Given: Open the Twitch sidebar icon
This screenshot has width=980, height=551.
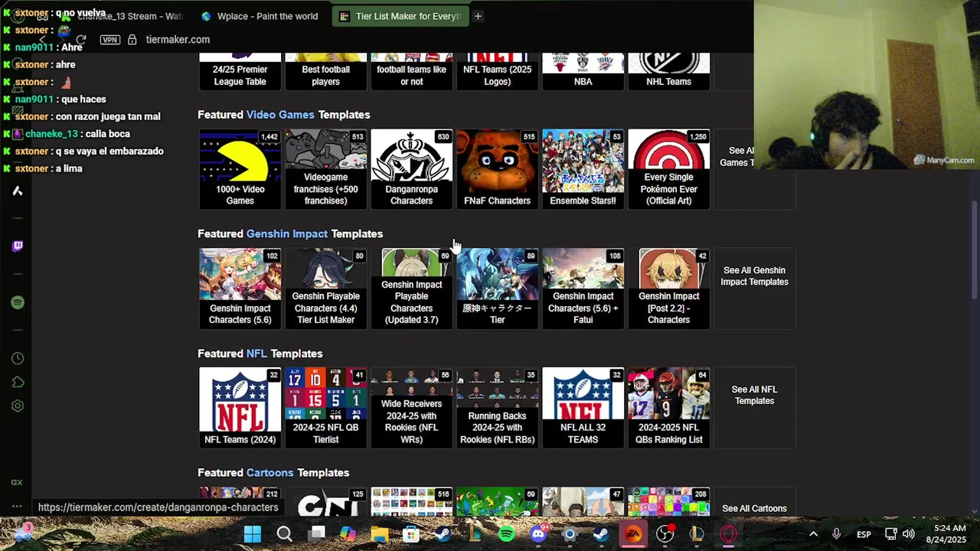Looking at the screenshot, I should tap(18, 246).
